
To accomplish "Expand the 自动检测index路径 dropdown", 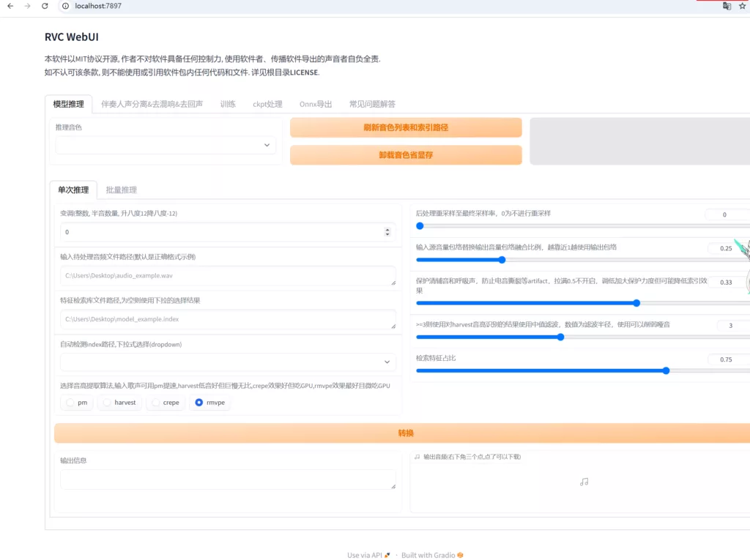I will point(227,362).
